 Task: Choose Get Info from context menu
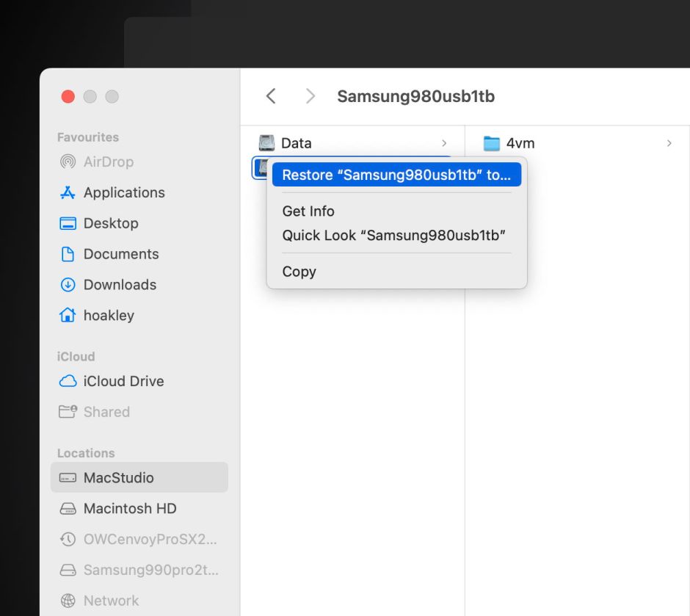point(308,211)
